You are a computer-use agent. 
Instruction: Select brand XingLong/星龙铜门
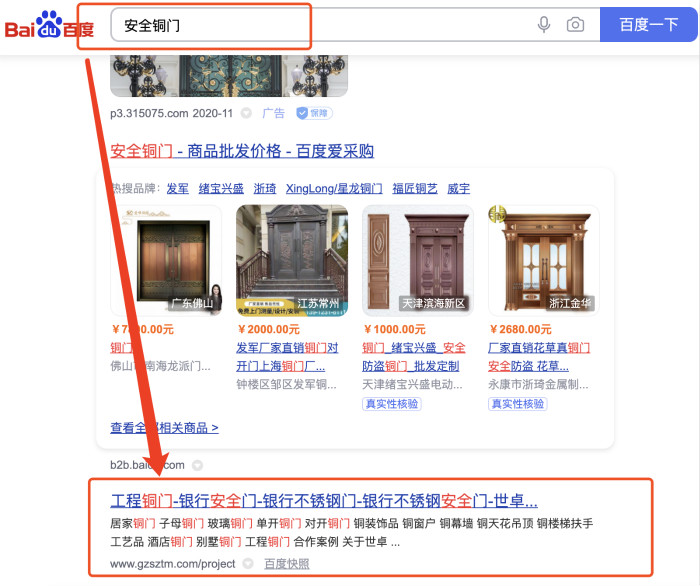click(334, 188)
